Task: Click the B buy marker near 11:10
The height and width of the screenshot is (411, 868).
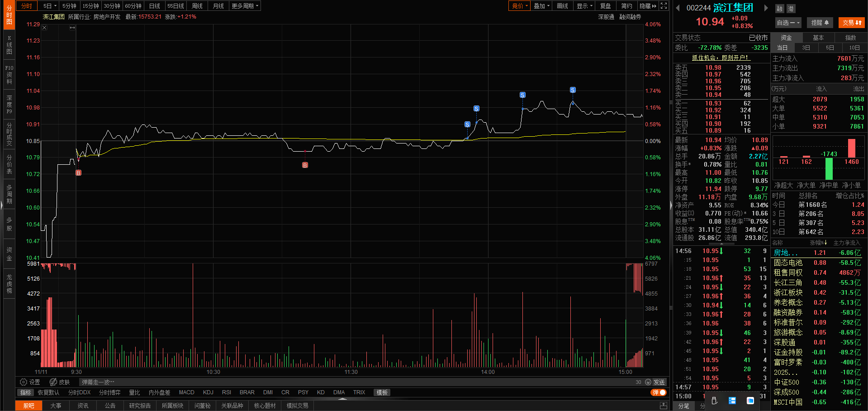Action: (x=305, y=165)
